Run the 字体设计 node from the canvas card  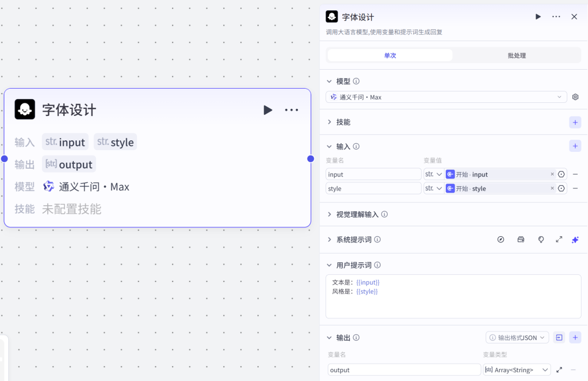click(267, 110)
